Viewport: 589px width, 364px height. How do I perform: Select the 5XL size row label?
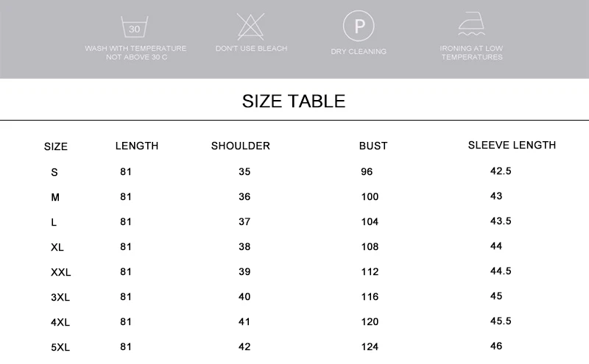tap(60, 347)
